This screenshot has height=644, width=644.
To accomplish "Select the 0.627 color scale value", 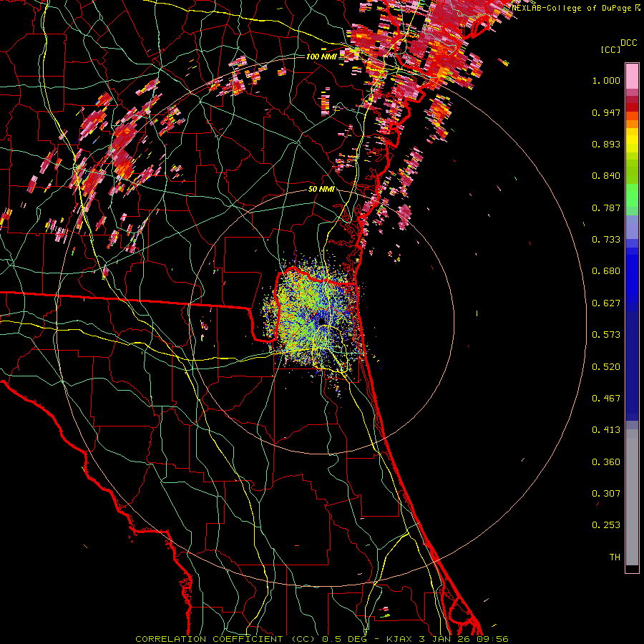I will coord(606,303).
